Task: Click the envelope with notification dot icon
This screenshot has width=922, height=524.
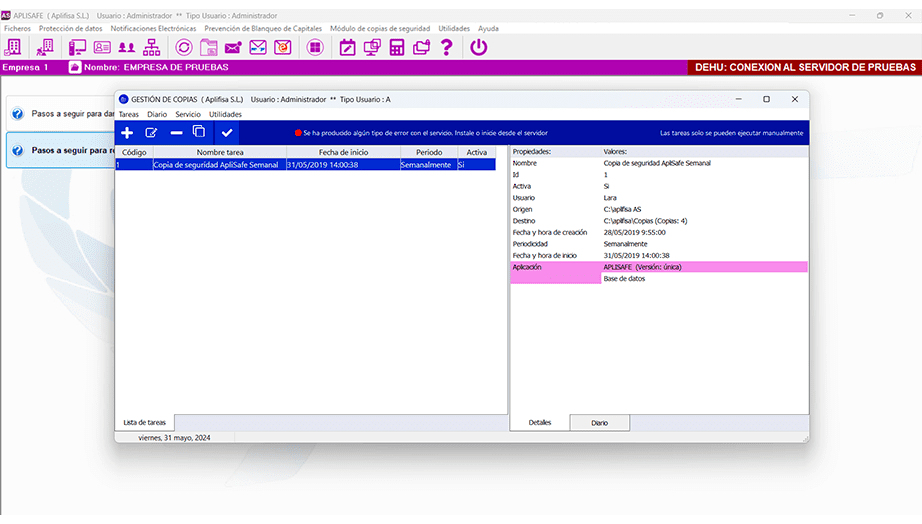Action: click(x=233, y=47)
